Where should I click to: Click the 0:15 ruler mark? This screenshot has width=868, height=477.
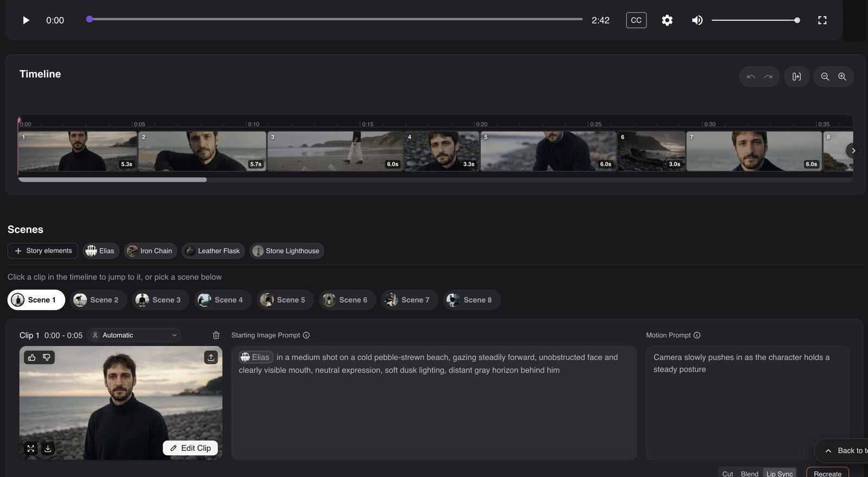click(367, 124)
